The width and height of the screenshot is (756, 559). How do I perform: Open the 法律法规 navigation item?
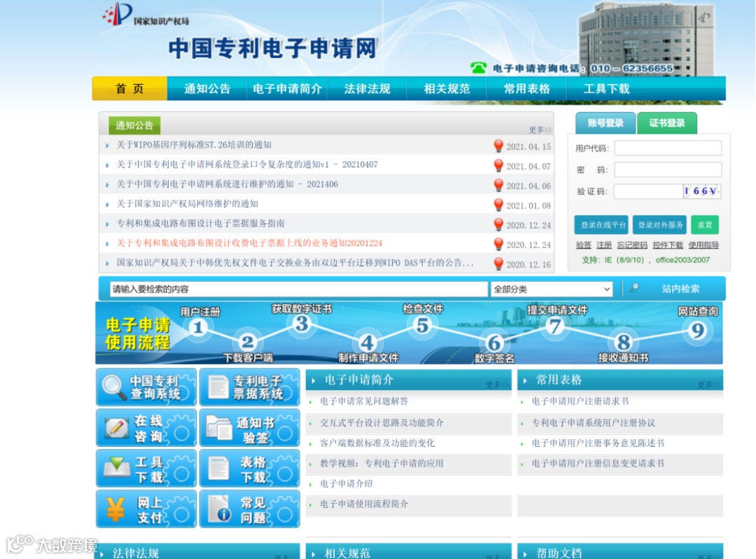pos(367,89)
